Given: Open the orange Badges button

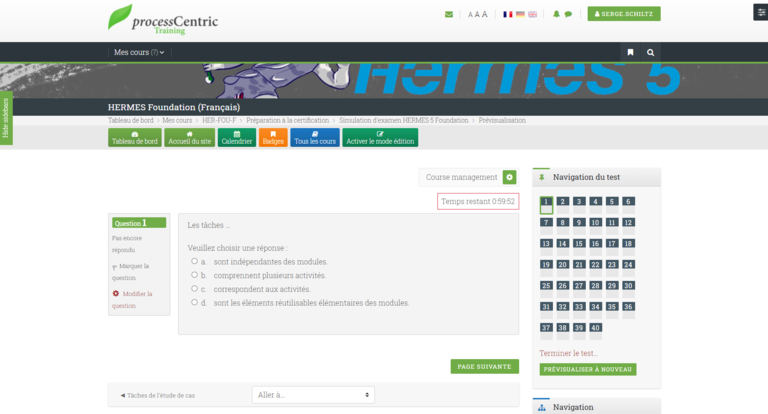Looking at the screenshot, I should (273, 138).
